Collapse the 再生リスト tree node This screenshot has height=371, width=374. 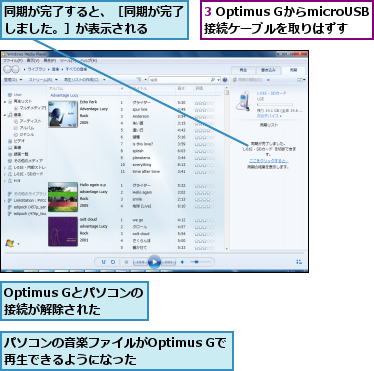[5, 101]
